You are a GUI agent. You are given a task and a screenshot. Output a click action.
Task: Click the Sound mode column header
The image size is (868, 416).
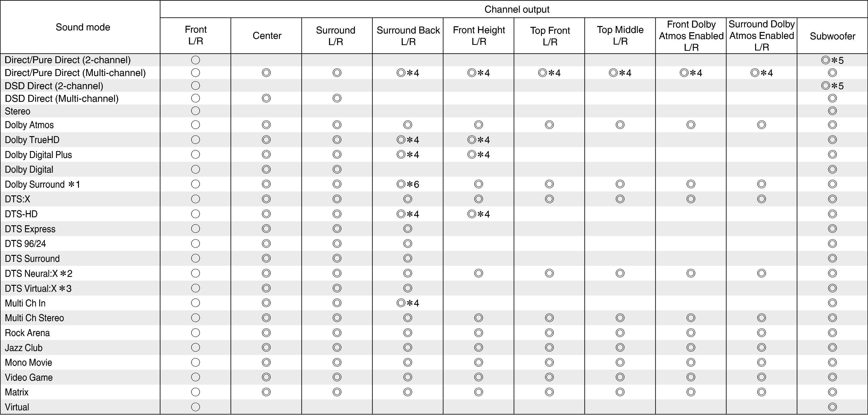tap(83, 27)
